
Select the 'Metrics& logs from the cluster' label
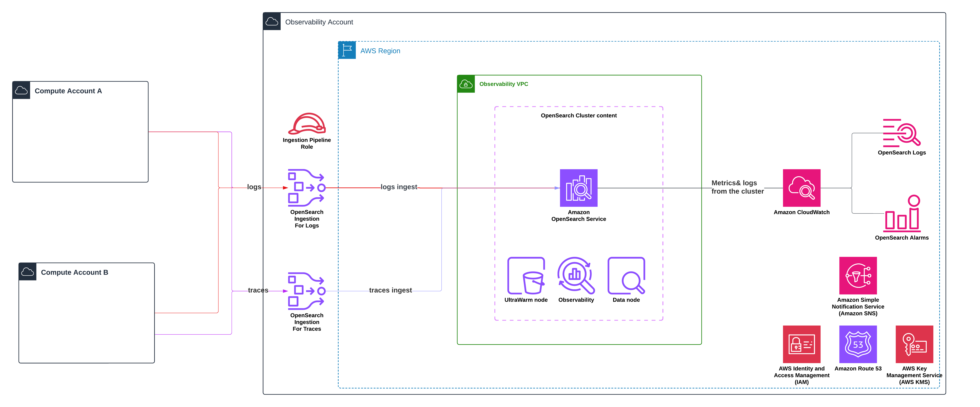737,187
